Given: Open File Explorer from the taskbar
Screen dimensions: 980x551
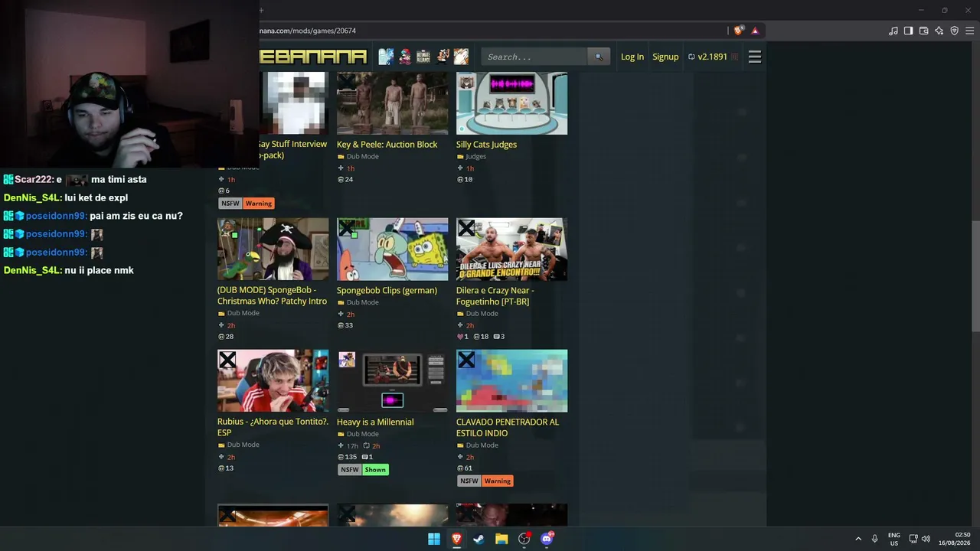Looking at the screenshot, I should point(501,539).
